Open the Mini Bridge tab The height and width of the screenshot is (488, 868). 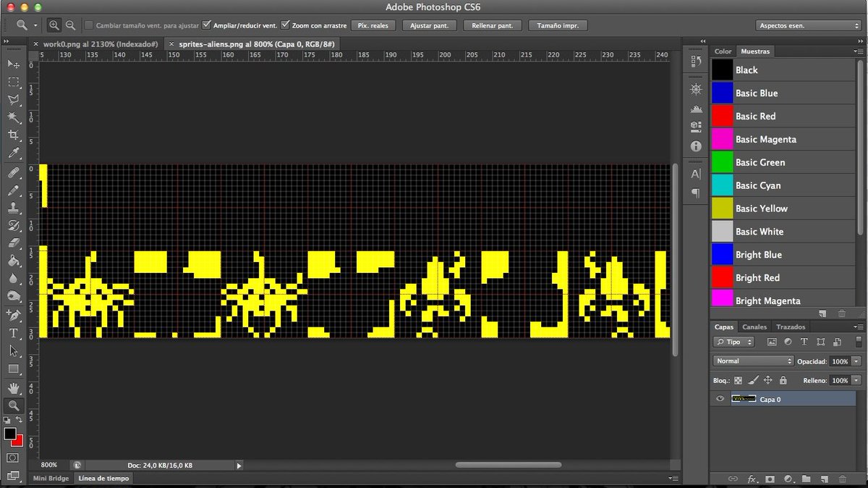pos(51,479)
